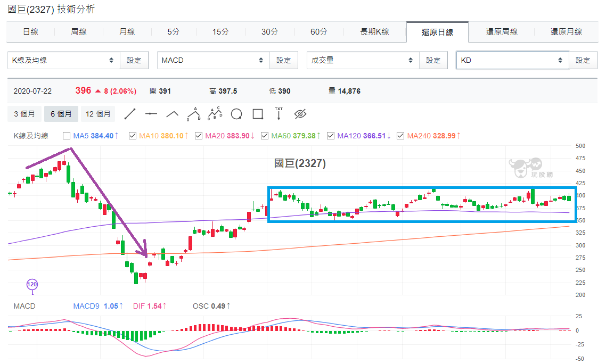Select the trend line drawing tool
The height and width of the screenshot is (364, 606).
point(130,114)
